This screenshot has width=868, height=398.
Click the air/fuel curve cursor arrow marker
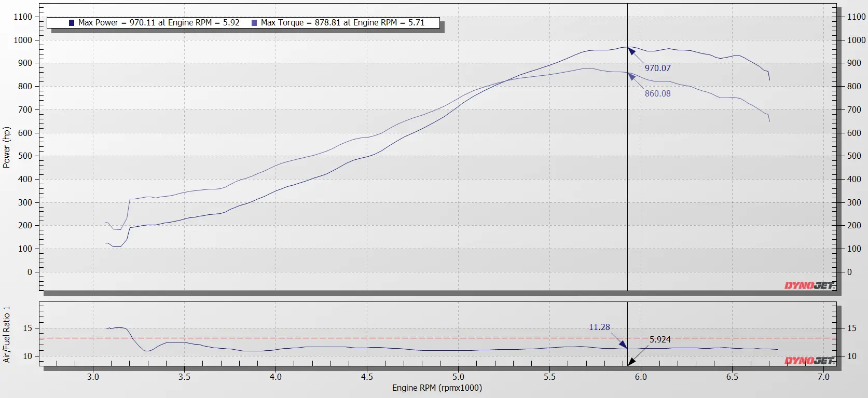(x=623, y=345)
